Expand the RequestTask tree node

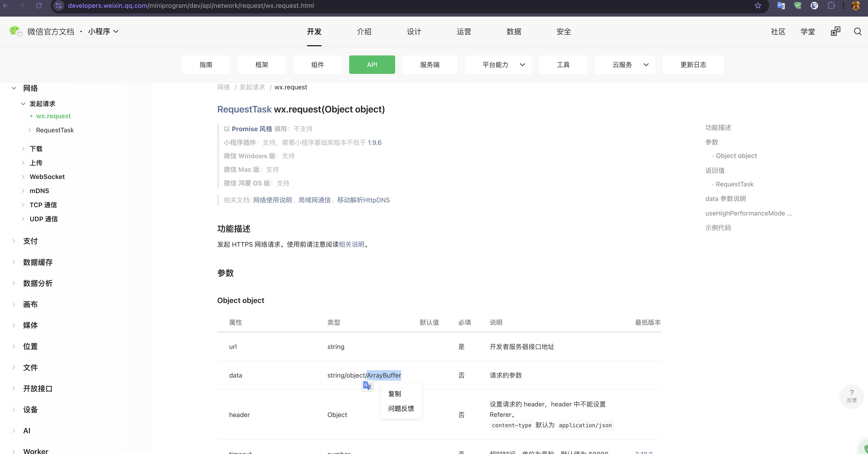pyautogui.click(x=29, y=130)
